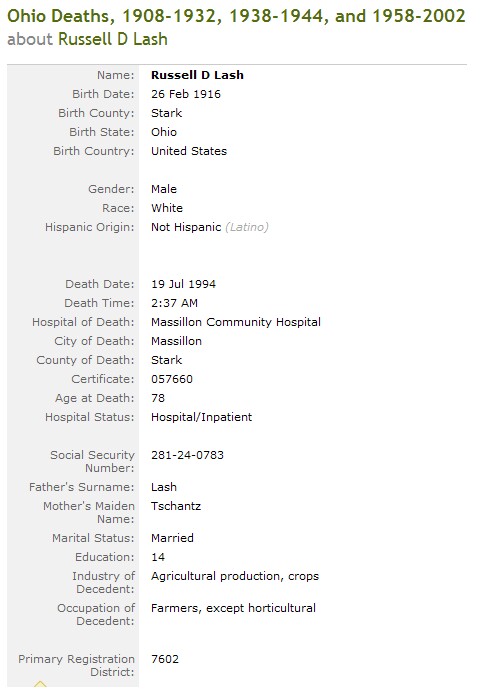Click the birth date 26 Feb 1916

point(186,94)
